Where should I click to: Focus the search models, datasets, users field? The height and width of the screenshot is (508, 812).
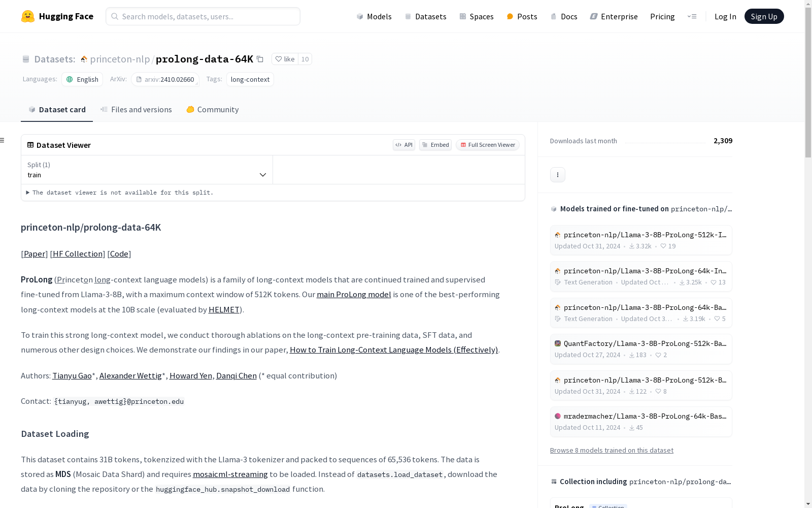[203, 16]
